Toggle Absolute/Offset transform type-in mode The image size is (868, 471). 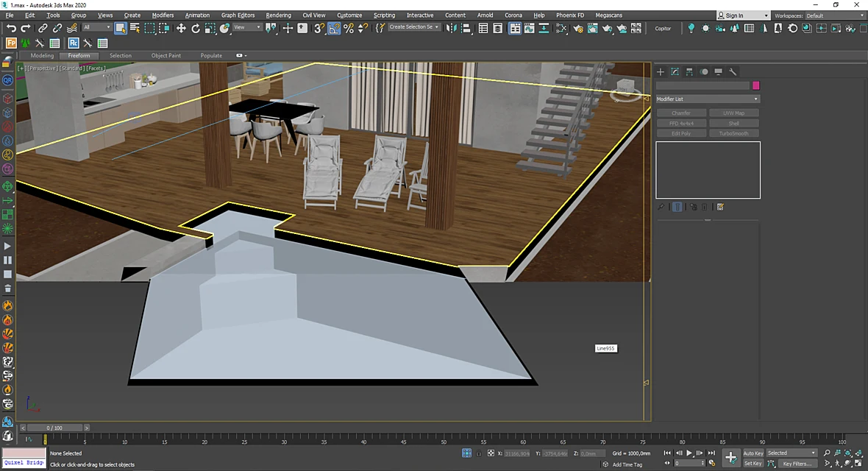coord(491,453)
